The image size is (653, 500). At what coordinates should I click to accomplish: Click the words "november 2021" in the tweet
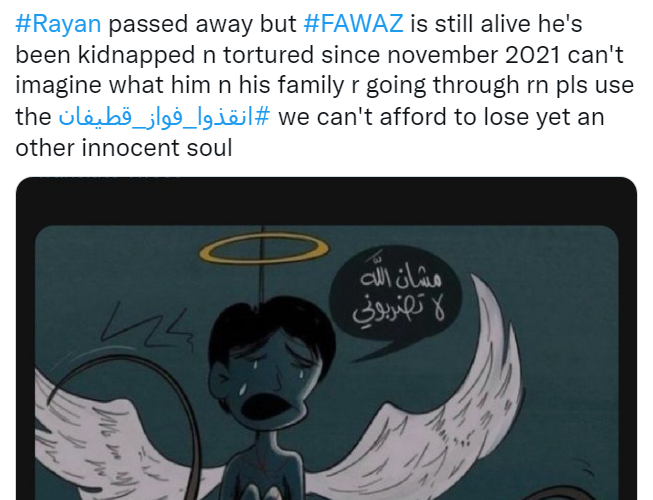474,55
